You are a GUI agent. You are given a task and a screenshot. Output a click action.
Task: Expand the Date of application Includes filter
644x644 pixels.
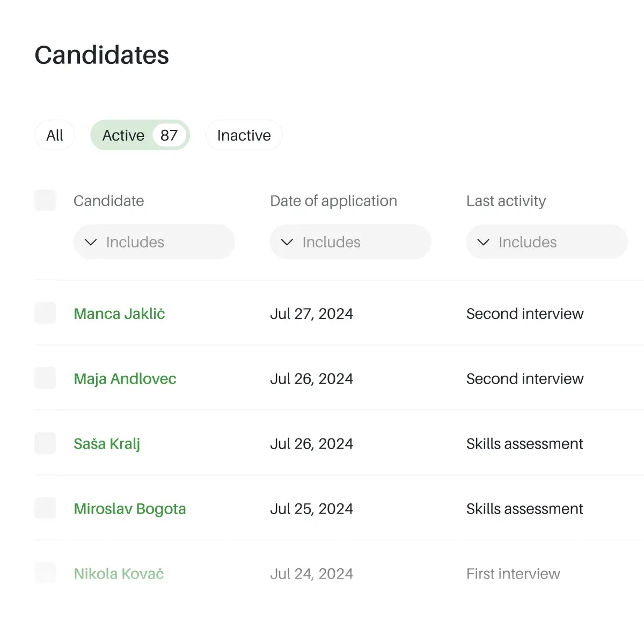(x=350, y=243)
